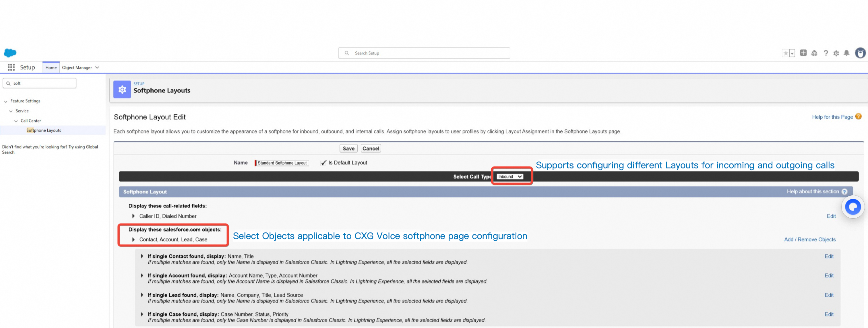Screen dimensions: 868x328
Task: Click the Help about this section icon
Action: 844,192
